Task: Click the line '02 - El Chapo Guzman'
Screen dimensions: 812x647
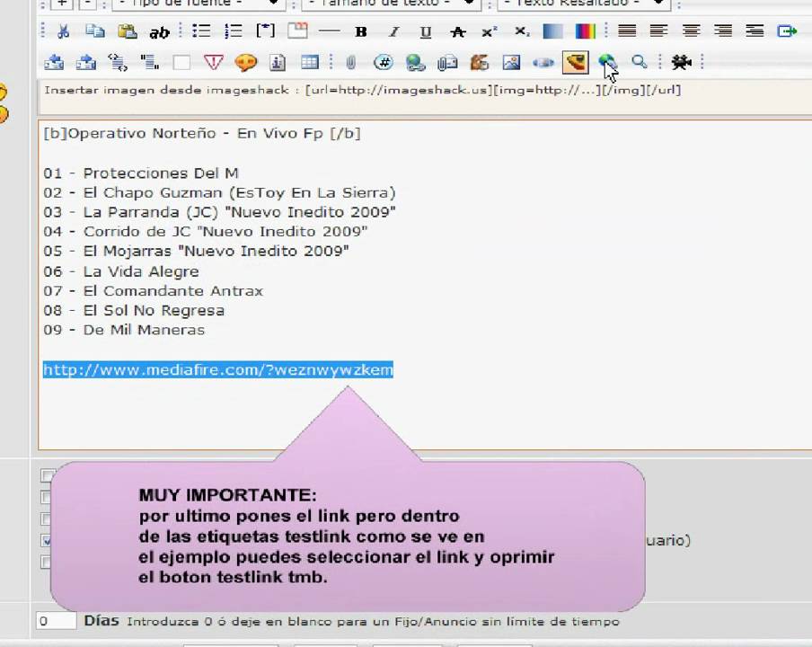Action: [x=219, y=192]
